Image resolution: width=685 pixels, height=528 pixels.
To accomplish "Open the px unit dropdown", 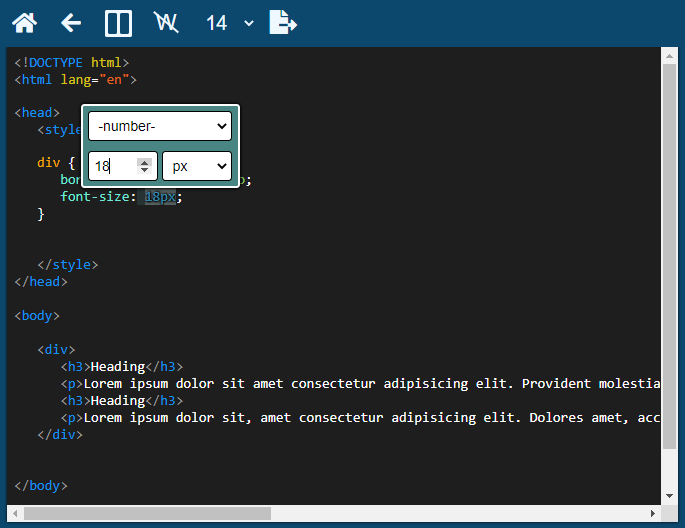I will (197, 166).
